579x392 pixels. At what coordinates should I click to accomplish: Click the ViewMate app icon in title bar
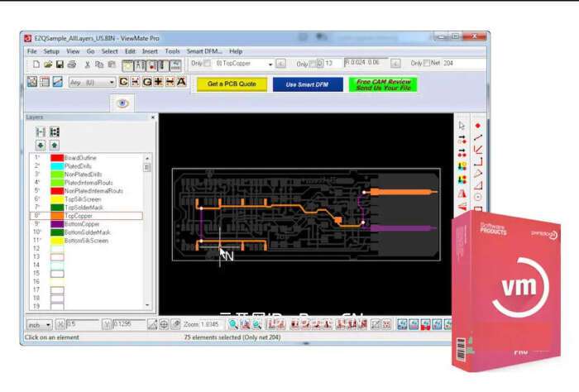[x=27, y=38]
